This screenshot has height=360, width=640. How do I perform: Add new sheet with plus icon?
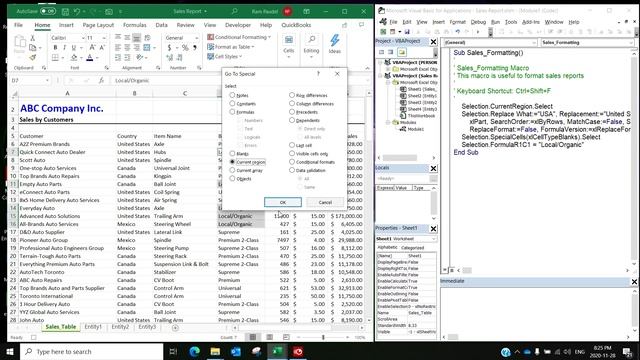175,327
